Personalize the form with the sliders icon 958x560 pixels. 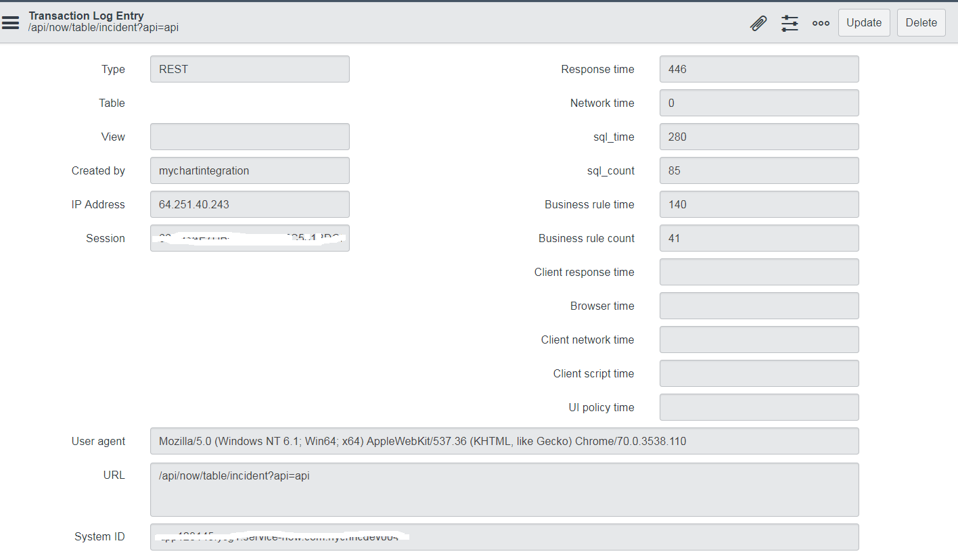pos(790,22)
